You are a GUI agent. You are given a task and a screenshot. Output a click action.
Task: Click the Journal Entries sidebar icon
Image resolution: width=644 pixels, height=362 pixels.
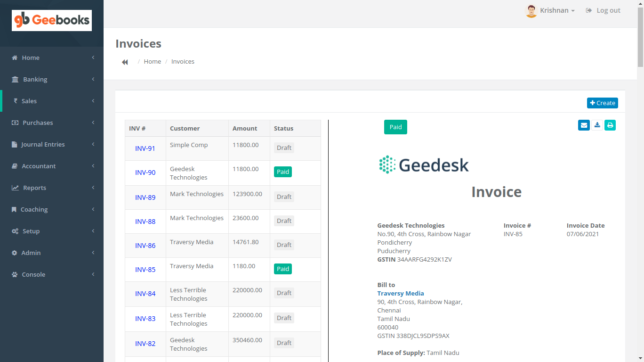coord(14,144)
